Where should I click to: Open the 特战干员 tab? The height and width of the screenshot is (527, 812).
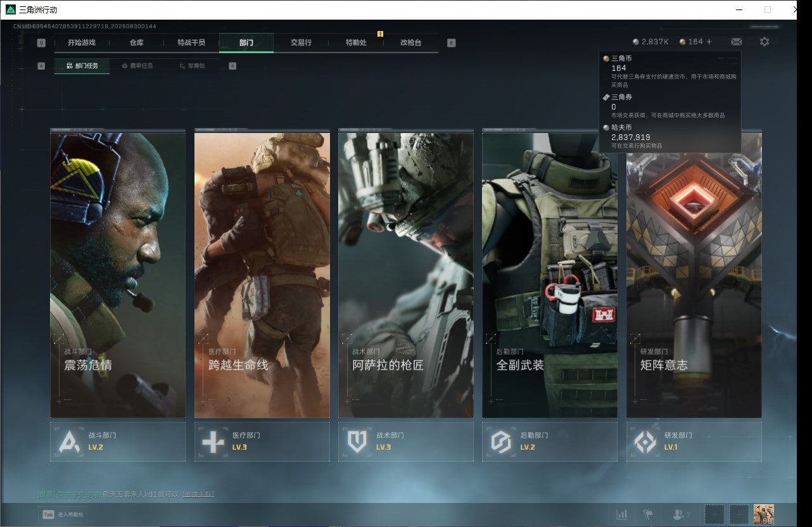(x=191, y=42)
